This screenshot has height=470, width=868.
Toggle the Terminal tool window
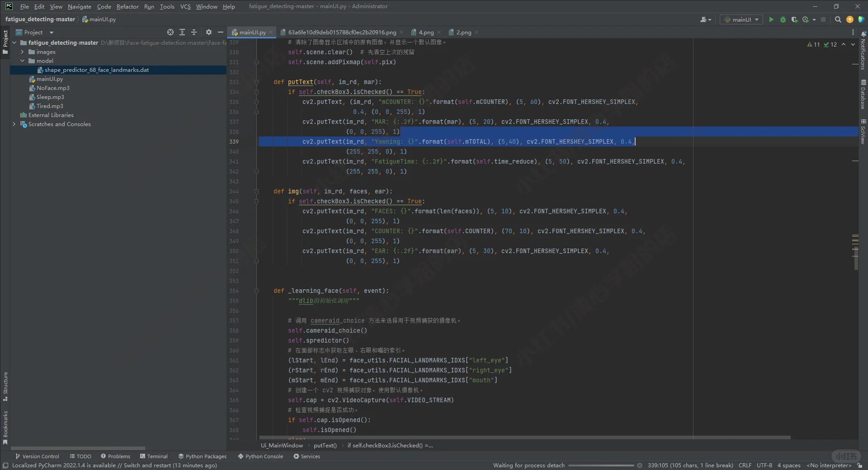(x=154, y=456)
